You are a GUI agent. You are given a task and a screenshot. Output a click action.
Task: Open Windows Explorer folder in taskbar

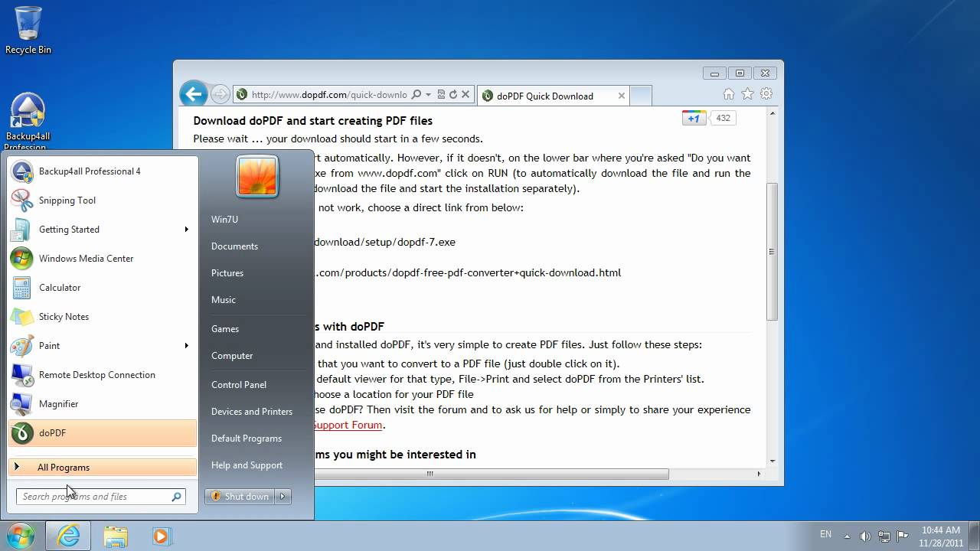116,536
